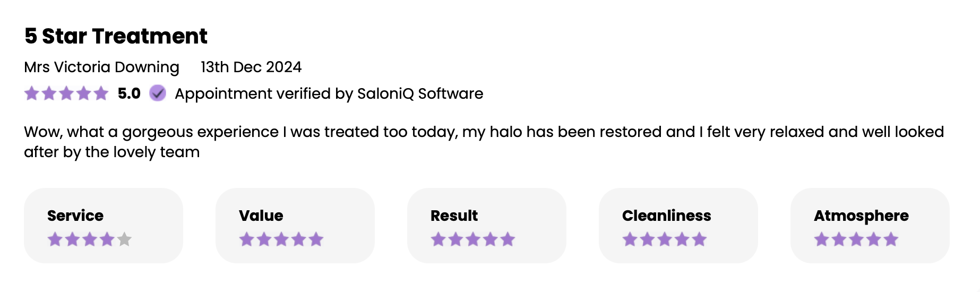Click the 5.0 rating score
980x292 pixels.
tap(129, 93)
